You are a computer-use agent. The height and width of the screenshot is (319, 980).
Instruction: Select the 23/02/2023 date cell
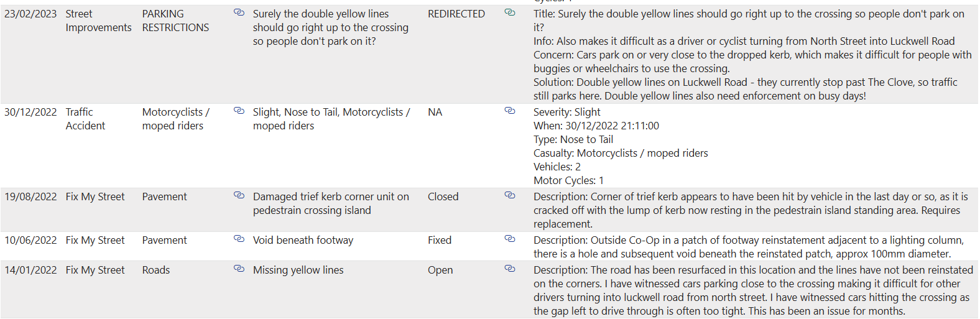(x=30, y=14)
